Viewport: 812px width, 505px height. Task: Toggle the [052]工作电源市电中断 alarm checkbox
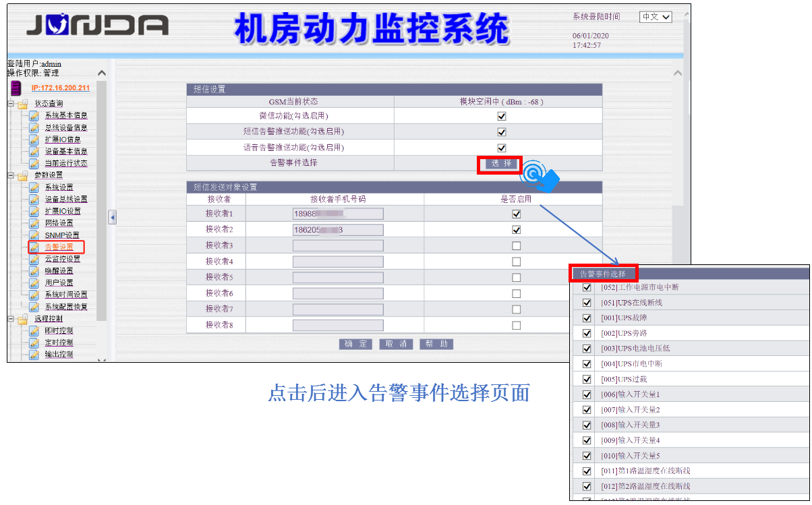pyautogui.click(x=586, y=287)
